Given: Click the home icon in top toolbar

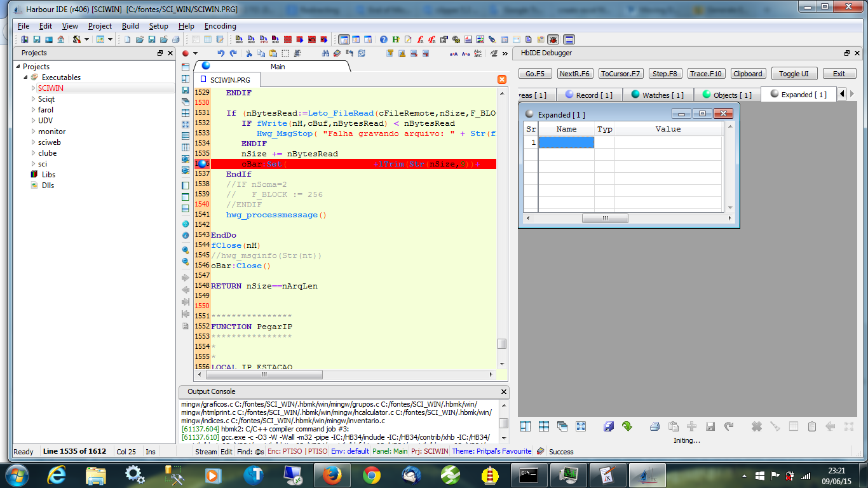Looking at the screenshot, I should [x=61, y=39].
